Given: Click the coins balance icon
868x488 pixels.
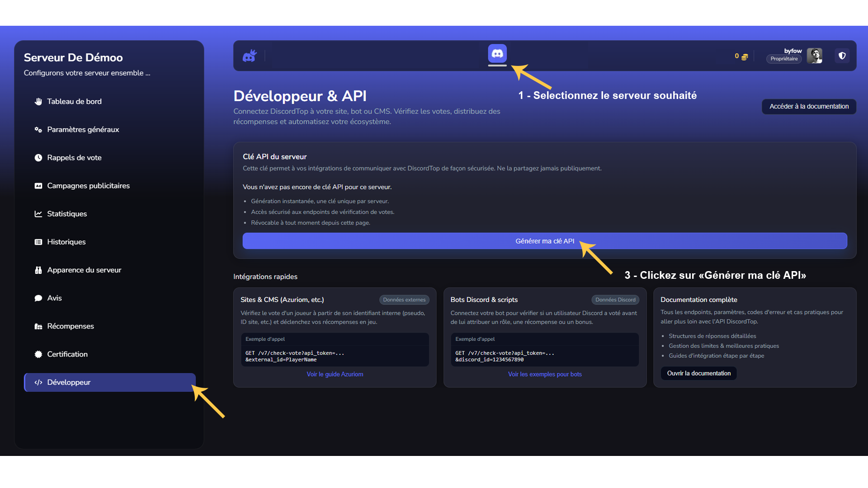Looking at the screenshot, I should click(x=744, y=56).
